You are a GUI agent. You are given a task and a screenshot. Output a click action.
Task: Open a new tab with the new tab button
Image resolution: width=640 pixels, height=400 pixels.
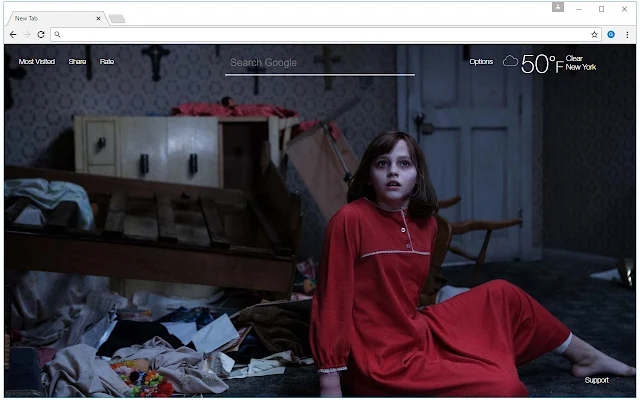pyautogui.click(x=117, y=19)
